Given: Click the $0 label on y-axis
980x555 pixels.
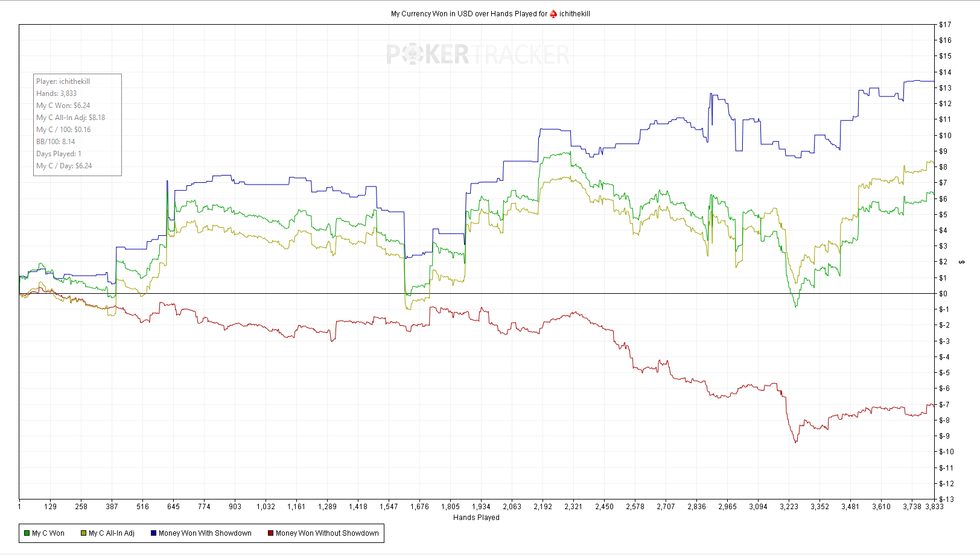Looking at the screenshot, I should coord(943,294).
